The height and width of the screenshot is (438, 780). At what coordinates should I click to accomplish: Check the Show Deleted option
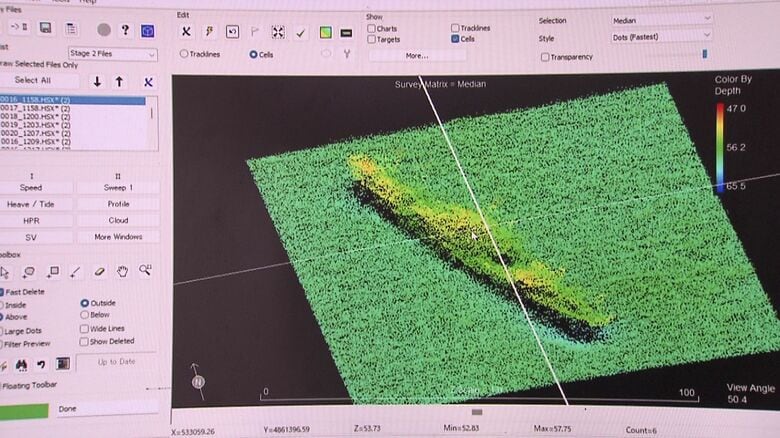pyautogui.click(x=85, y=341)
